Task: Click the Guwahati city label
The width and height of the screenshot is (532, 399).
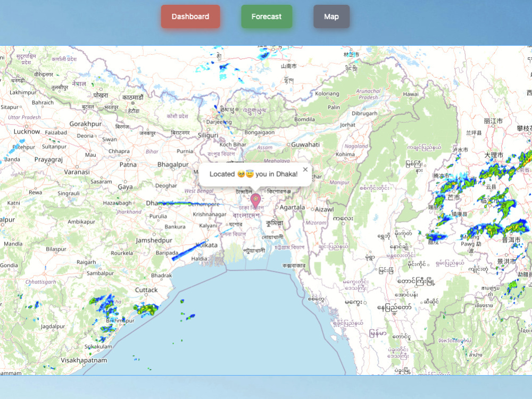Action: pyautogui.click(x=305, y=145)
